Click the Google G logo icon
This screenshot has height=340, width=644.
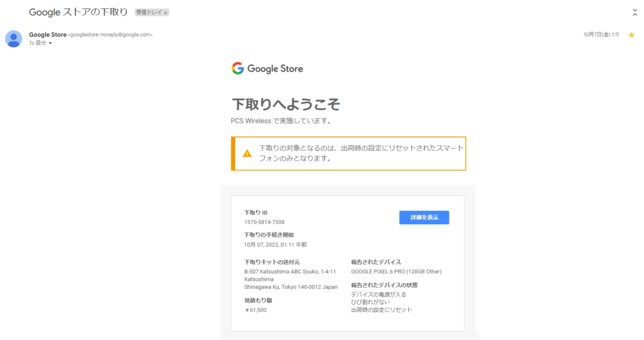(237, 69)
